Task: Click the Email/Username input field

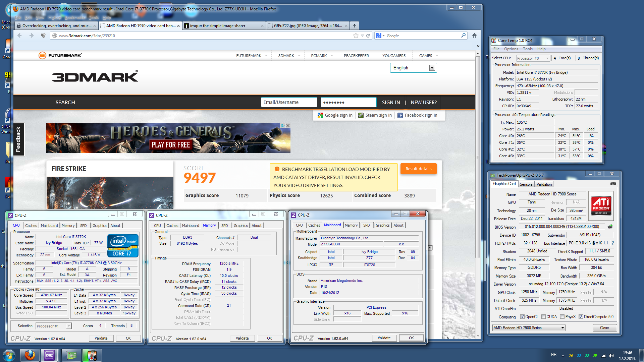Action: tap(289, 102)
